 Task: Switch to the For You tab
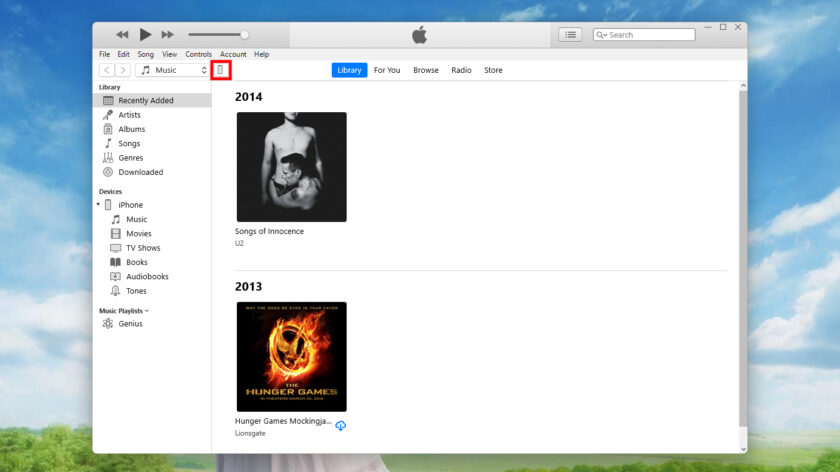[387, 70]
